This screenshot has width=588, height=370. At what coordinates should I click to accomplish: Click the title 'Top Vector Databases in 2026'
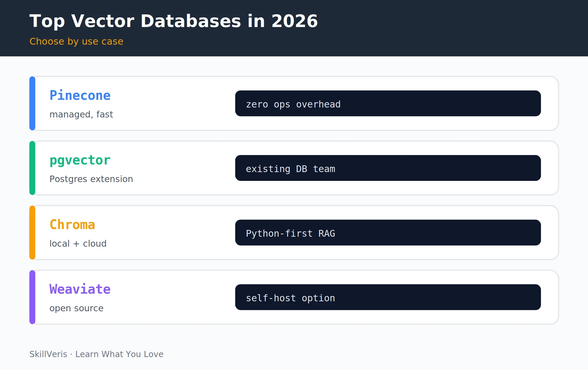(x=173, y=21)
